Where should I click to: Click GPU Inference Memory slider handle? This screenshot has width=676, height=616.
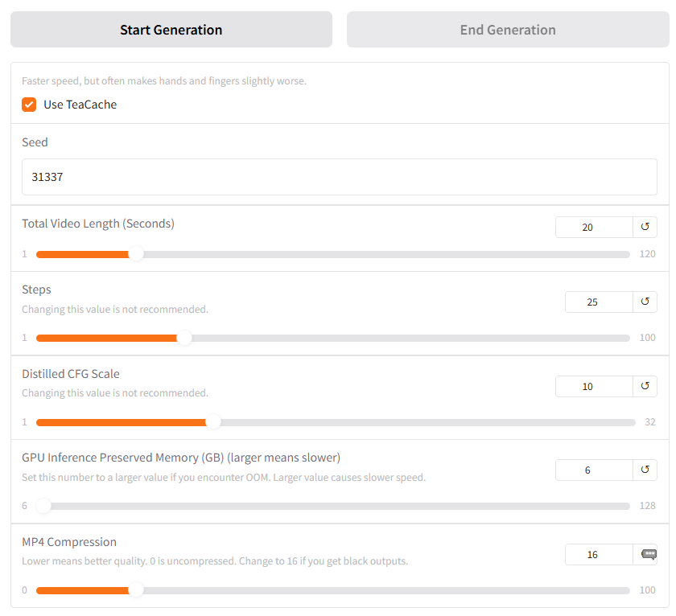point(43,506)
